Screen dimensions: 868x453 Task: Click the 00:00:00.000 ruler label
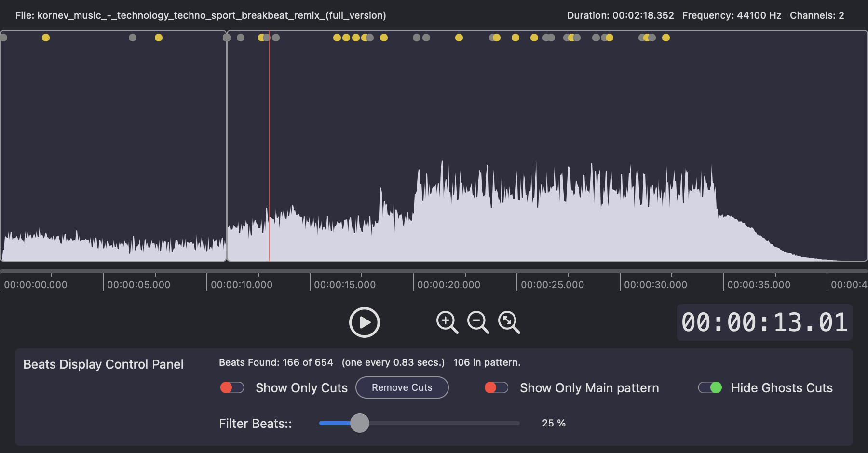click(36, 285)
